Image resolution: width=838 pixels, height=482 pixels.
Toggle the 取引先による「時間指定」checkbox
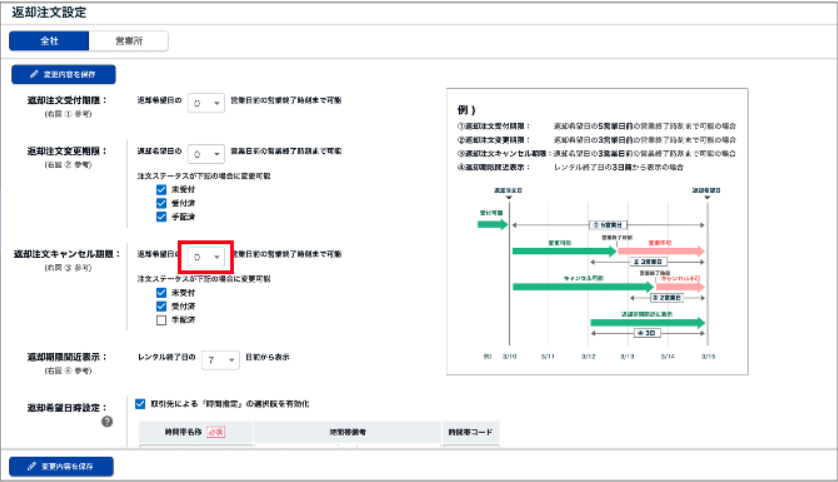(x=141, y=404)
